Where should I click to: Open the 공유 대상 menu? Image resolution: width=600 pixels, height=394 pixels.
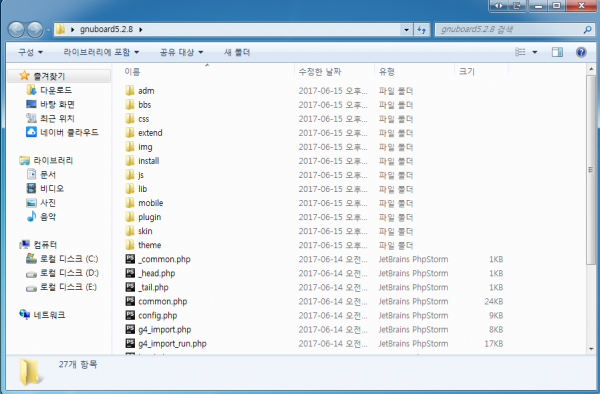tap(181, 52)
